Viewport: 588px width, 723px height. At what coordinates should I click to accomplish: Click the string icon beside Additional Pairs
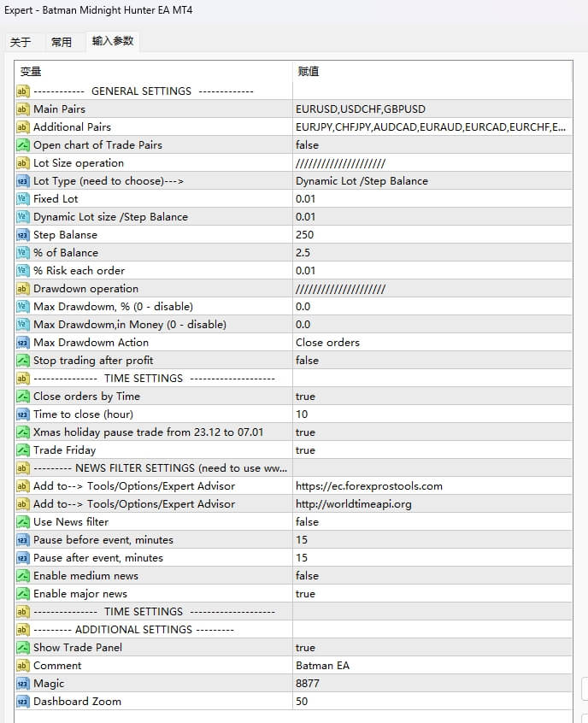point(22,127)
